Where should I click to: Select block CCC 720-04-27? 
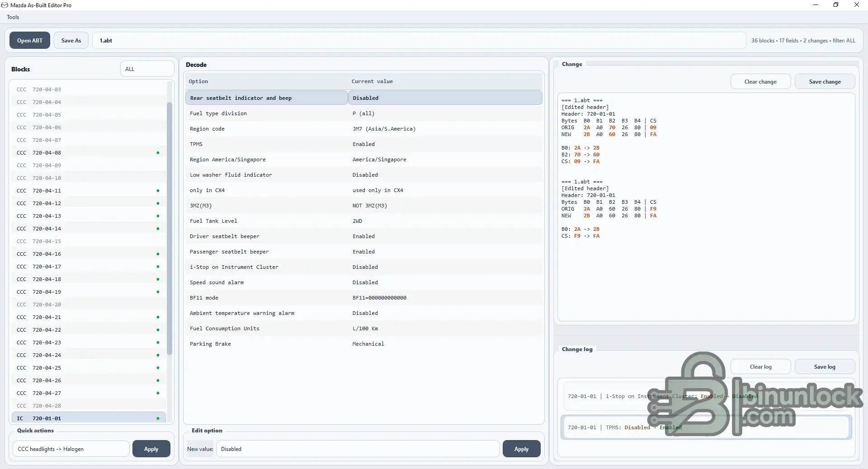88,393
